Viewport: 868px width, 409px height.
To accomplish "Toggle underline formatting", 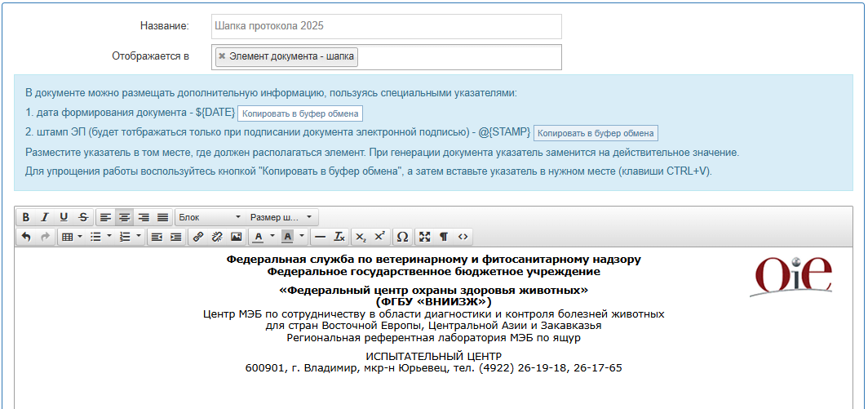I will tap(64, 217).
